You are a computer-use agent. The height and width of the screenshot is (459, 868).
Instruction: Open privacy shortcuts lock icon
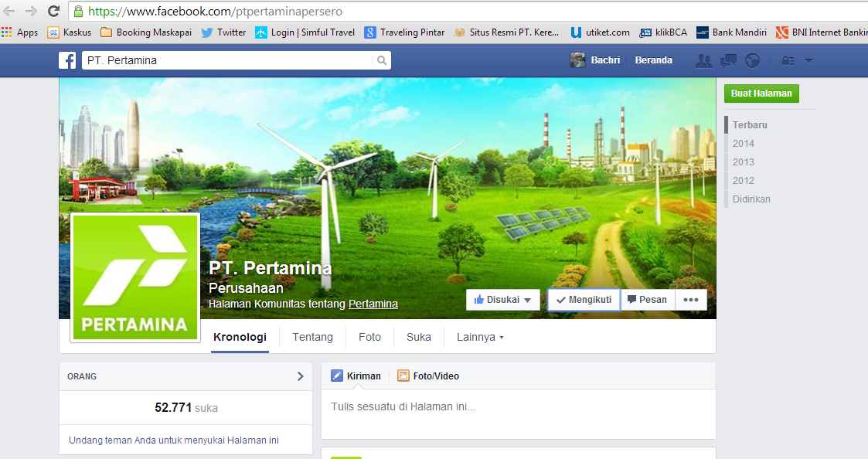click(x=788, y=61)
